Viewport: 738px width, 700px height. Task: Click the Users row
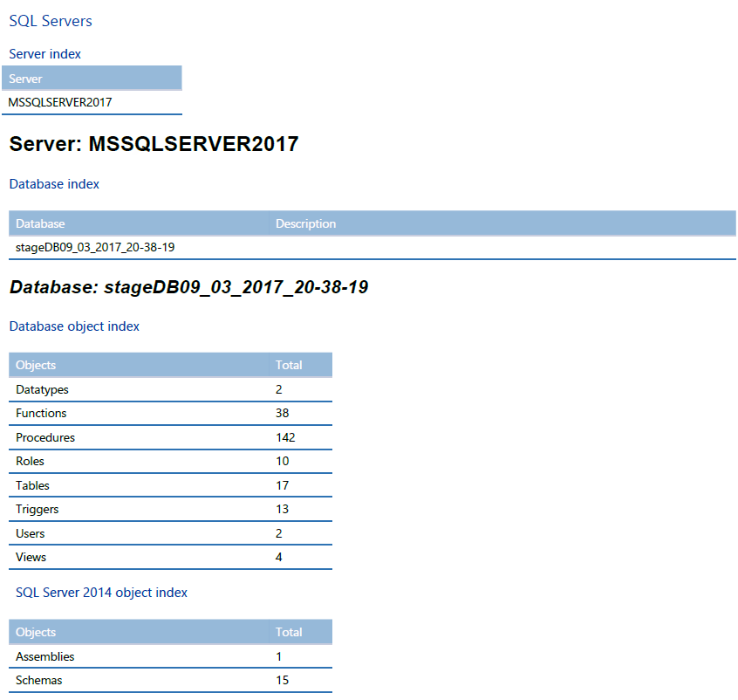pos(170,533)
